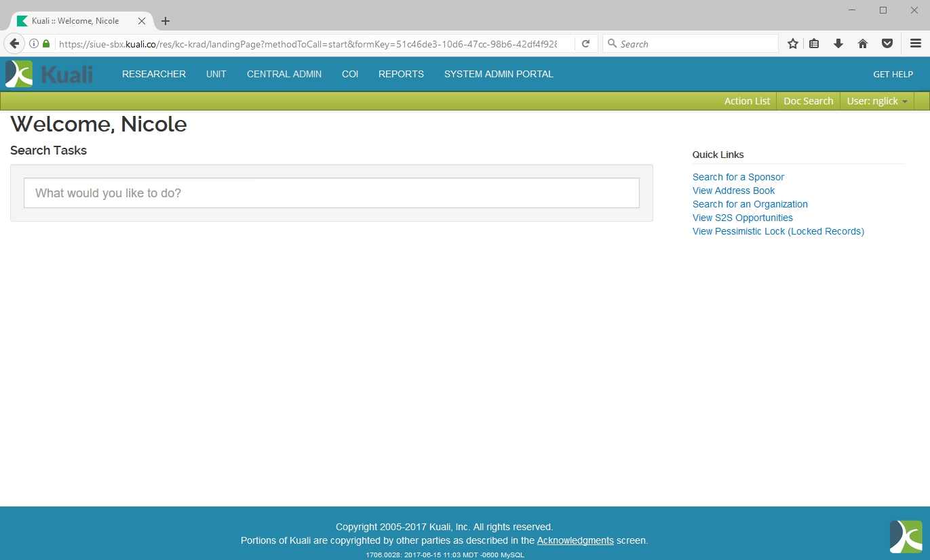The width and height of the screenshot is (930, 560).
Task: Click the browser back arrow button
Action: coord(14,43)
